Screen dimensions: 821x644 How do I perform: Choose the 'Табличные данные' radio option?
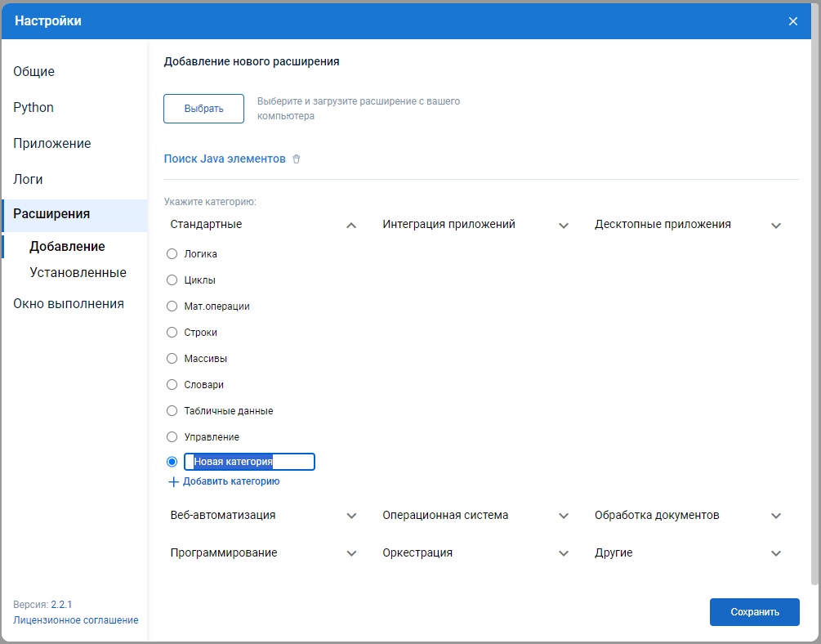[172, 411]
